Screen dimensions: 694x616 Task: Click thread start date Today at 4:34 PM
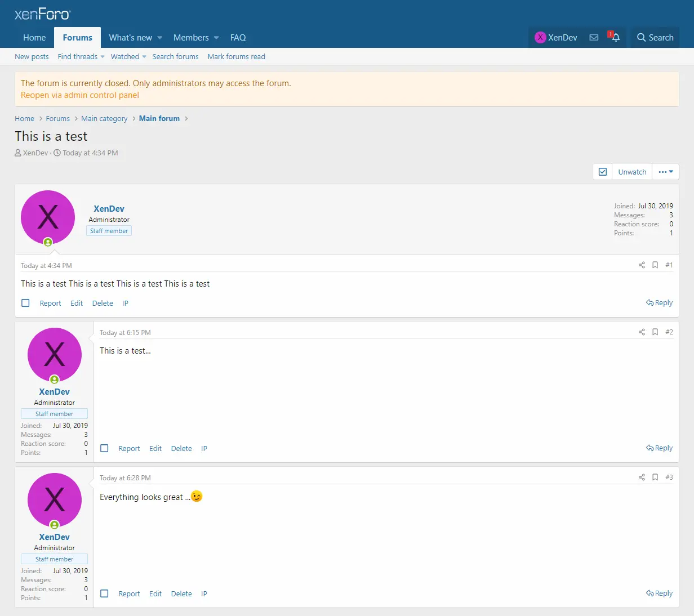tap(90, 153)
